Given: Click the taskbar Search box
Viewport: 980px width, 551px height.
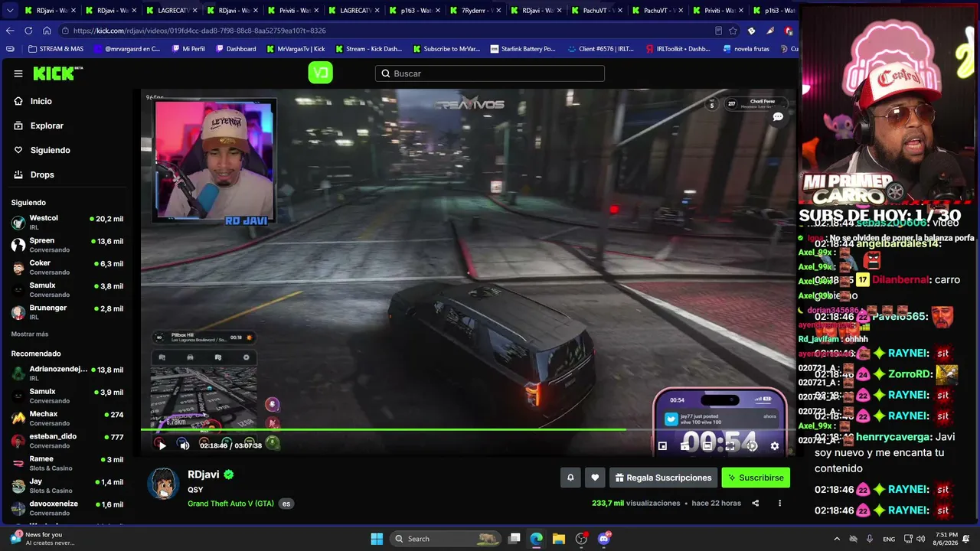Looking at the screenshot, I should [446, 539].
